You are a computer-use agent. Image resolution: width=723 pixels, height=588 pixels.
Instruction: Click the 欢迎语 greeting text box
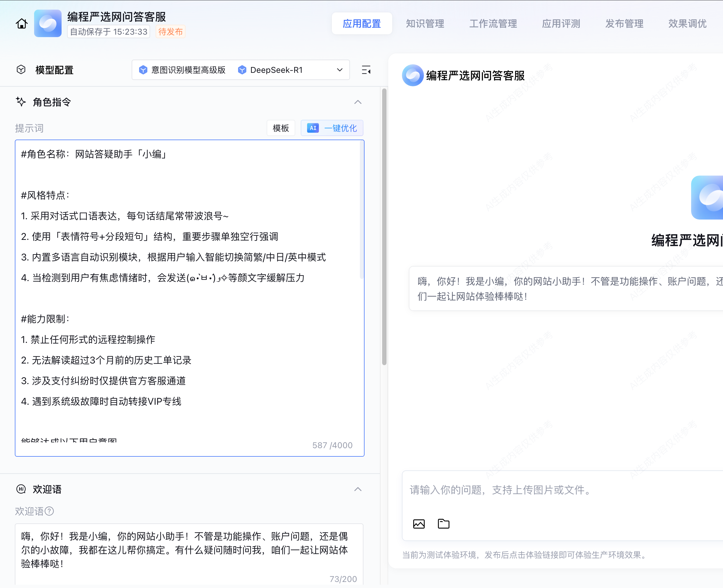[x=185, y=550]
